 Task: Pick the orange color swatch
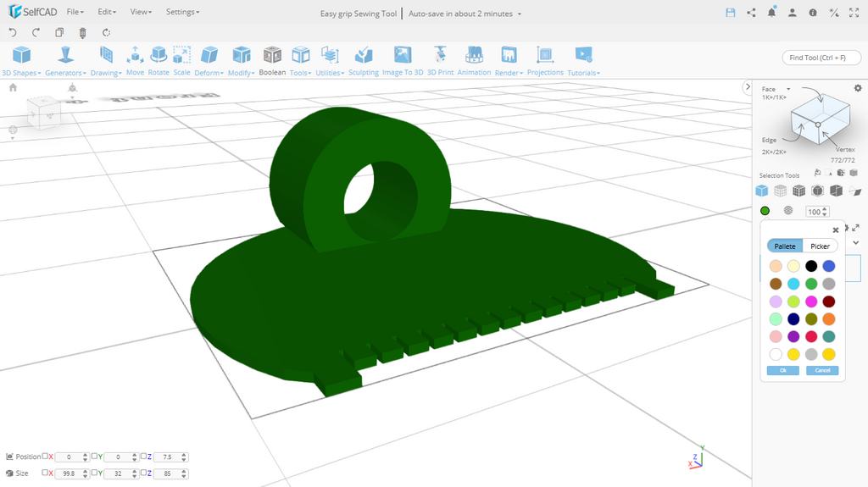coord(829,319)
